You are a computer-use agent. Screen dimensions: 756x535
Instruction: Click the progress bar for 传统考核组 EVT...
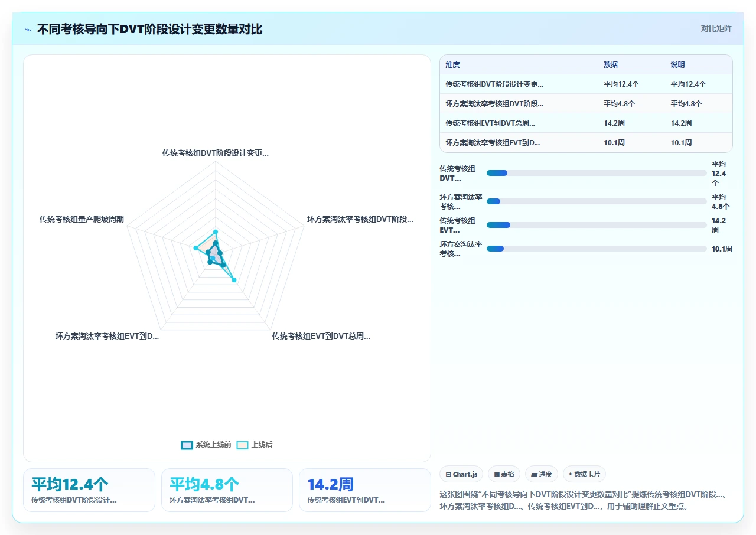coord(597,225)
